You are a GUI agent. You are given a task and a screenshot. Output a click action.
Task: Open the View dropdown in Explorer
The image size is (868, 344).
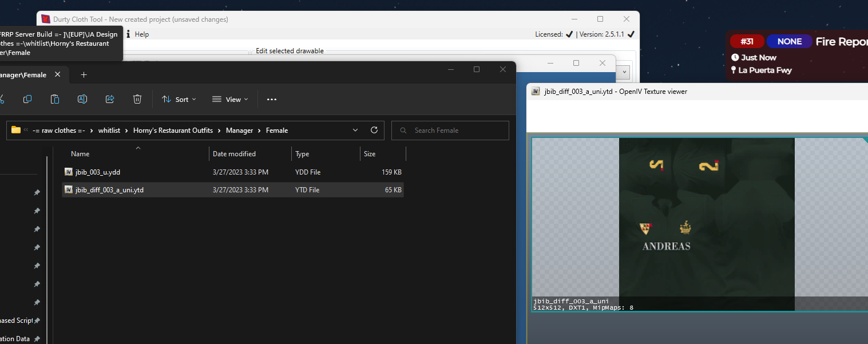pyautogui.click(x=229, y=99)
